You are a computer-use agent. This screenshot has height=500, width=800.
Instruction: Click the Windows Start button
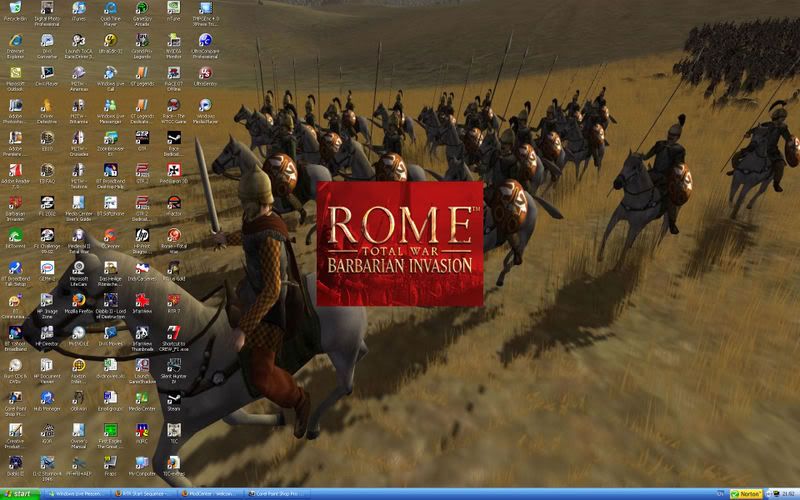tap(20, 493)
